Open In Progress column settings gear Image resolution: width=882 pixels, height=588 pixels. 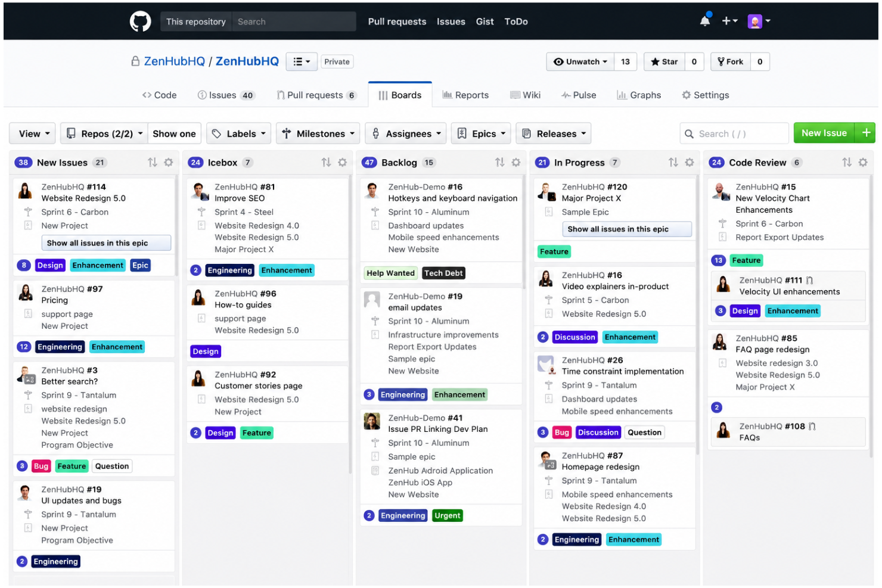(x=690, y=162)
